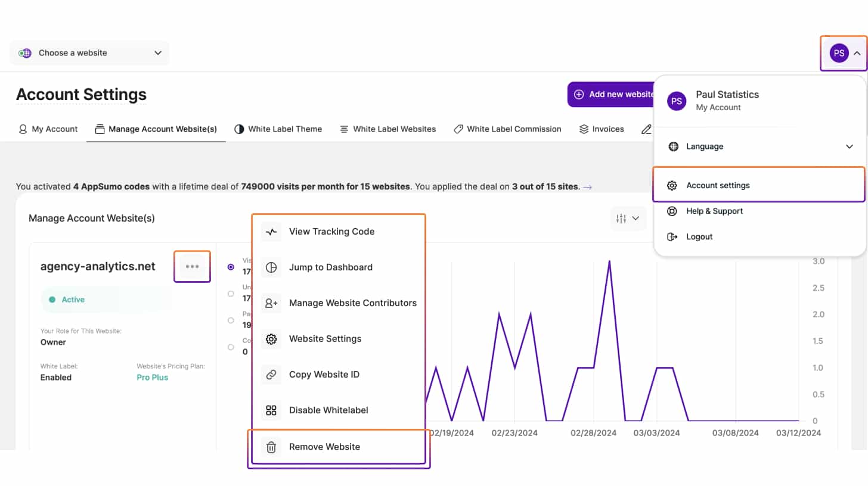Screen dimensions: 868x486
Task: Select the last chart metric radio button
Action: pyautogui.click(x=231, y=347)
